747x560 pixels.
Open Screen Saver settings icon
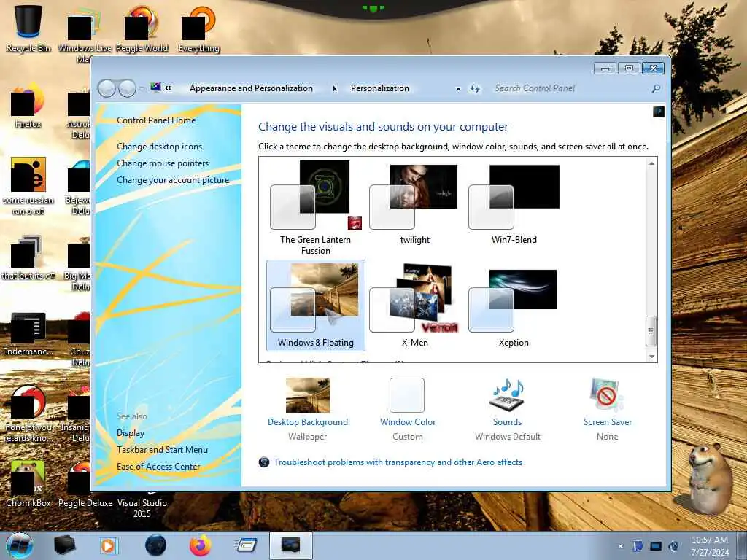[606, 395]
